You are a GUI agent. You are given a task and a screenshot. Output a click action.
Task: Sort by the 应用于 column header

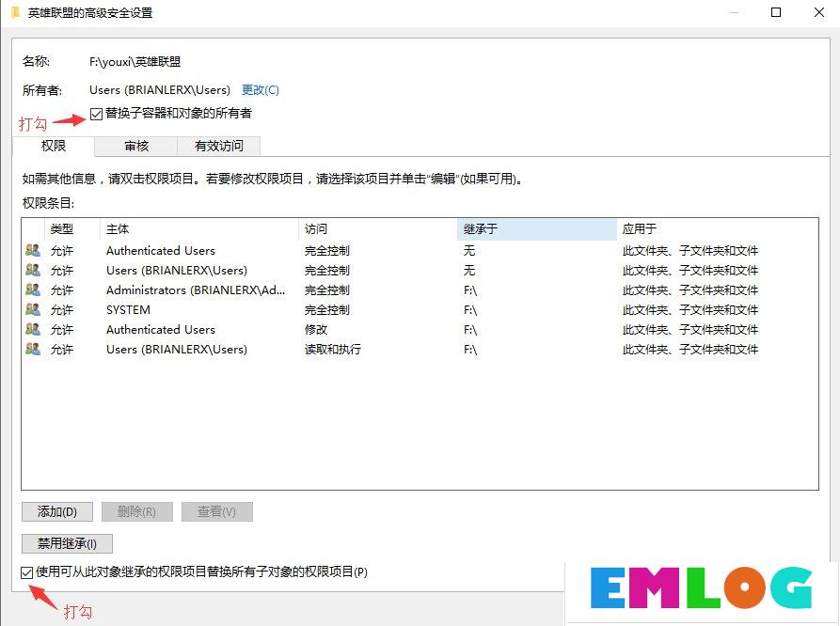718,229
